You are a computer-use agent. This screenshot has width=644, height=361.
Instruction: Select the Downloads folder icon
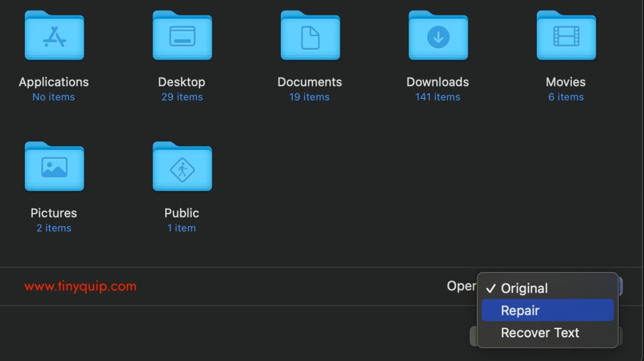click(x=438, y=35)
